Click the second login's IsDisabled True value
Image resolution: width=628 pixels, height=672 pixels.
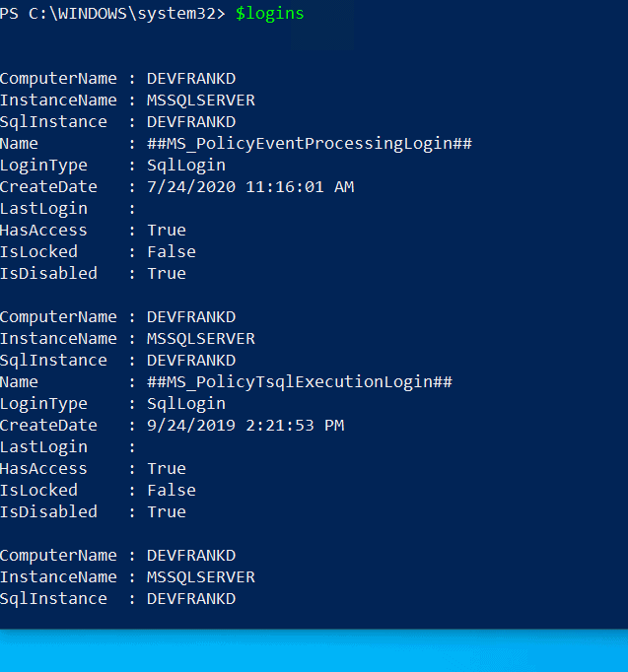click(x=166, y=512)
